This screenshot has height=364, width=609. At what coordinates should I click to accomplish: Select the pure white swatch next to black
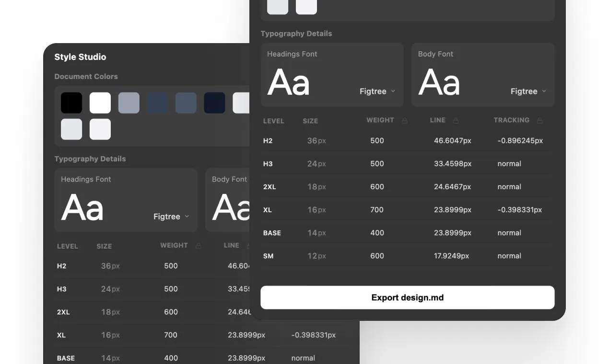click(100, 103)
